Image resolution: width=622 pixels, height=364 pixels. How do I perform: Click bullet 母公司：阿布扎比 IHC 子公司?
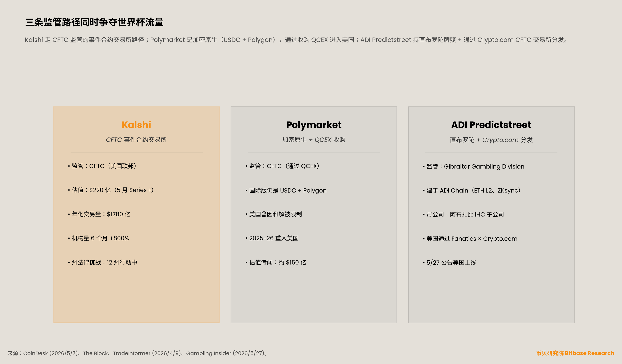click(463, 215)
